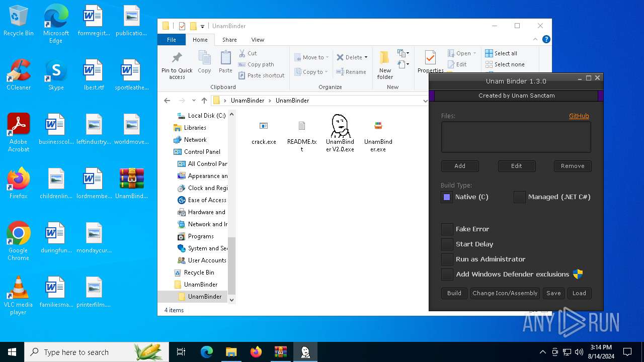Switch to the Share ribbon tab
The width and height of the screenshot is (644, 362).
(x=229, y=40)
